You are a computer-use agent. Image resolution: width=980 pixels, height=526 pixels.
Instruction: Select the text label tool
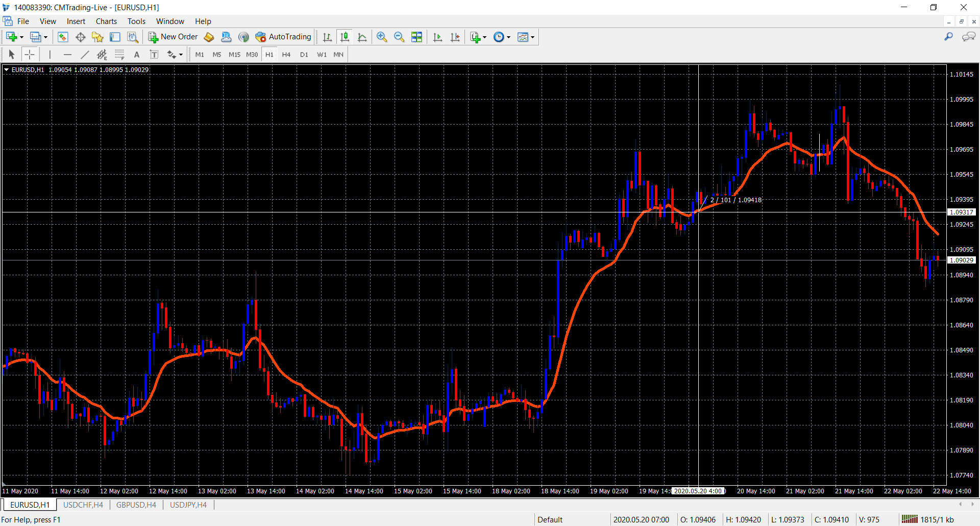[x=154, y=55]
